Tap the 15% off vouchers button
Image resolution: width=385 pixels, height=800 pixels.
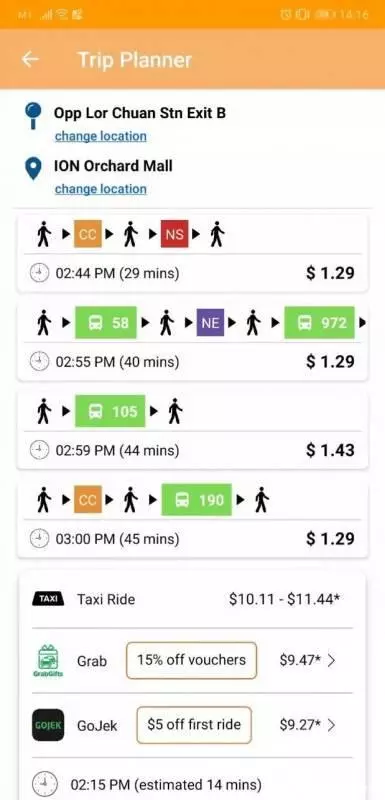(191, 660)
